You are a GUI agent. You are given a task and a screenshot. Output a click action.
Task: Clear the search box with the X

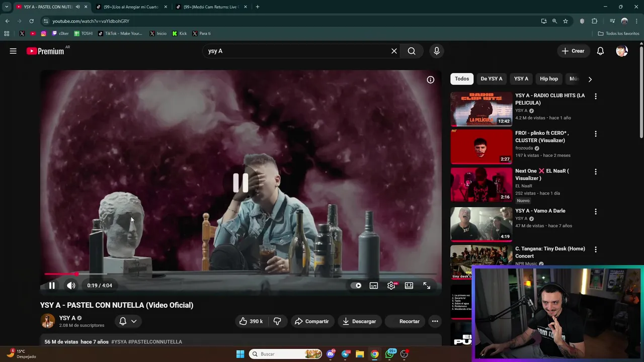[394, 51]
